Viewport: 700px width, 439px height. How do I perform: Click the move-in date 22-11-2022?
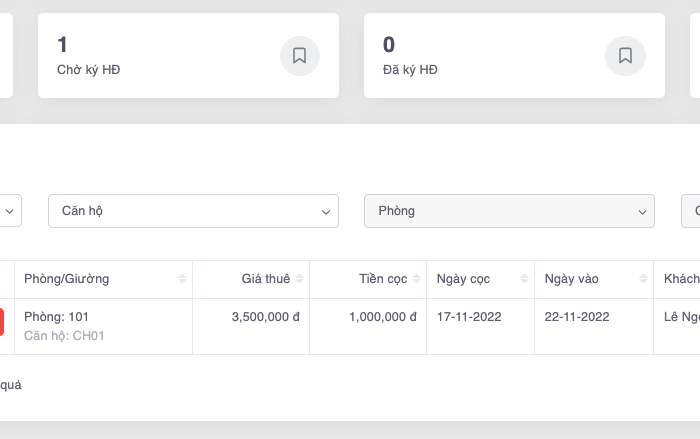pyautogui.click(x=577, y=317)
